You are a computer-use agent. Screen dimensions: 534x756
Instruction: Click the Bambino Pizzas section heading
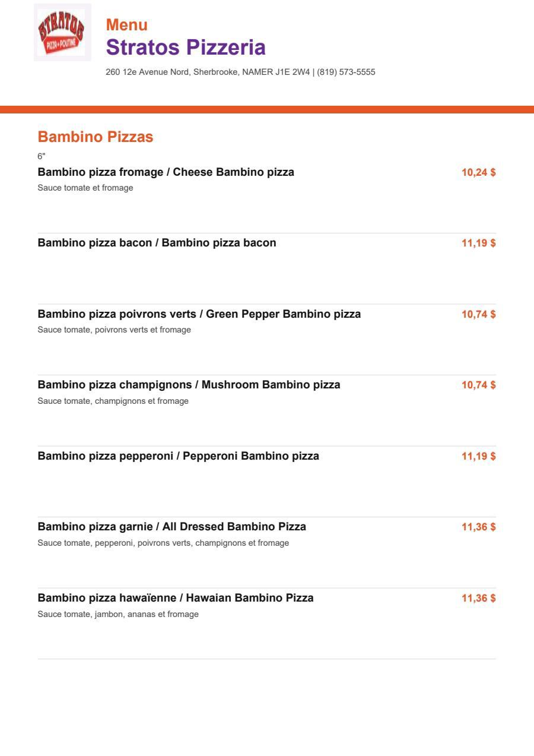(x=96, y=137)
